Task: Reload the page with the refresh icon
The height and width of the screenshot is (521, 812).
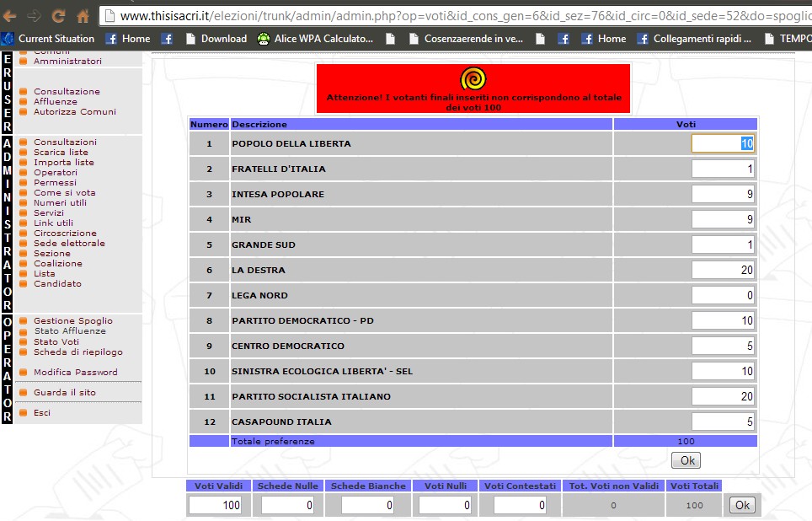Action: click(x=58, y=16)
